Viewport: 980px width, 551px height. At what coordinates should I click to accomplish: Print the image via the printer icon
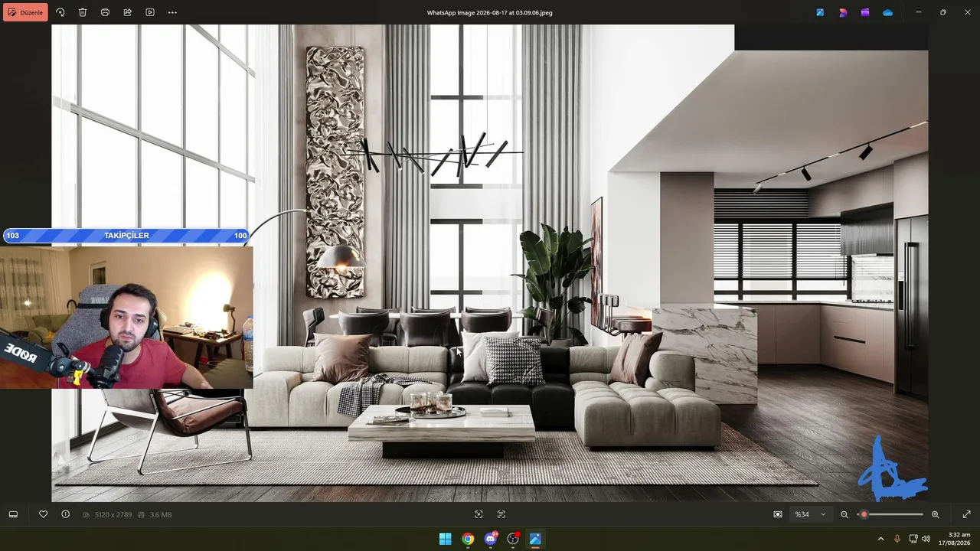click(105, 12)
